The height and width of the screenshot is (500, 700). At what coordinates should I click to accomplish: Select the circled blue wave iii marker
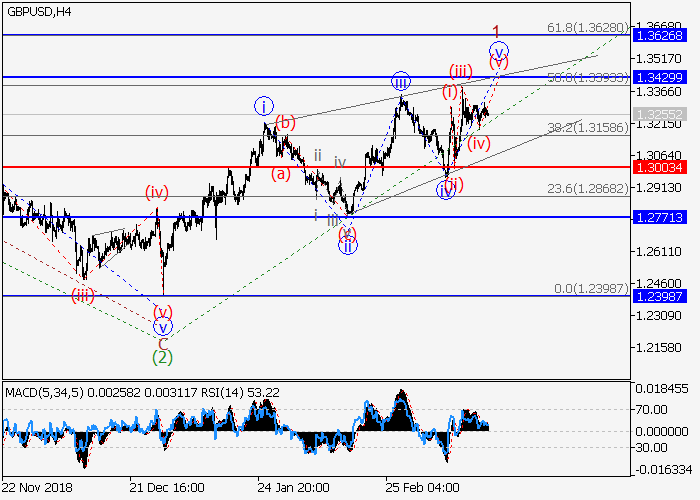[400, 82]
